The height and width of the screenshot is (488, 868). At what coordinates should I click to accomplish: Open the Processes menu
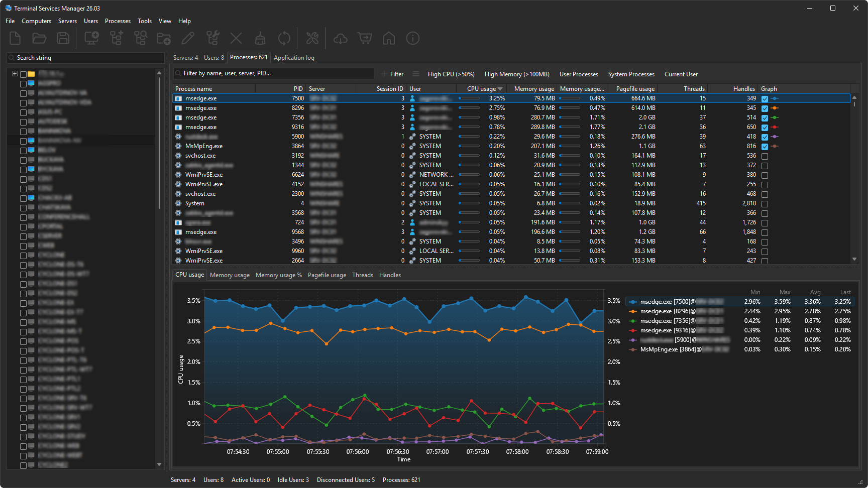(118, 21)
